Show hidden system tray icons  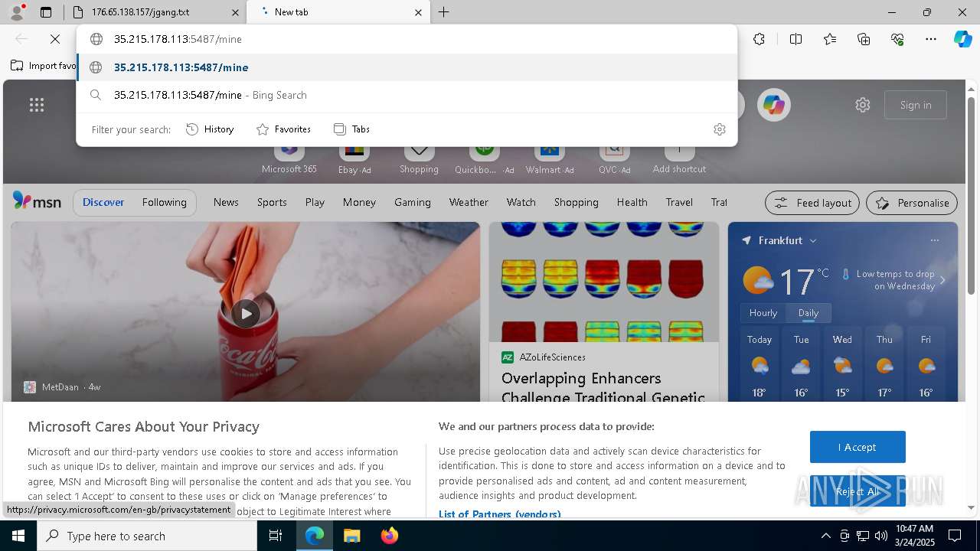tap(825, 536)
